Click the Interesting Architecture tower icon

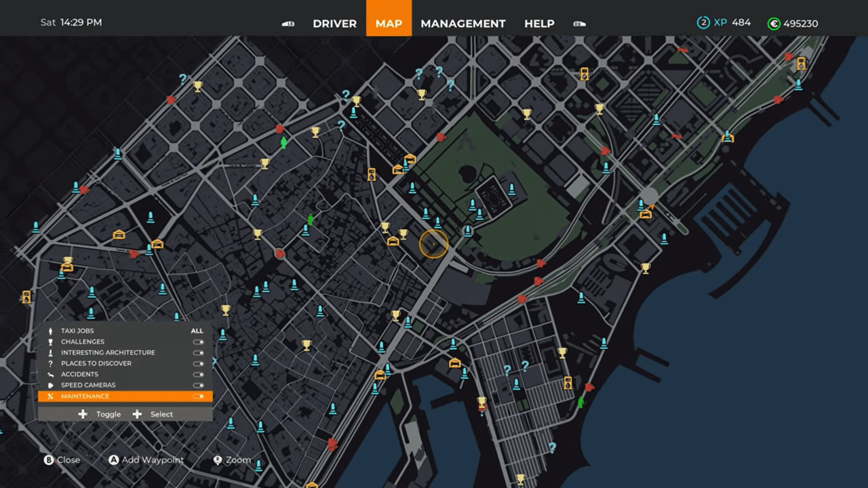pos(50,352)
